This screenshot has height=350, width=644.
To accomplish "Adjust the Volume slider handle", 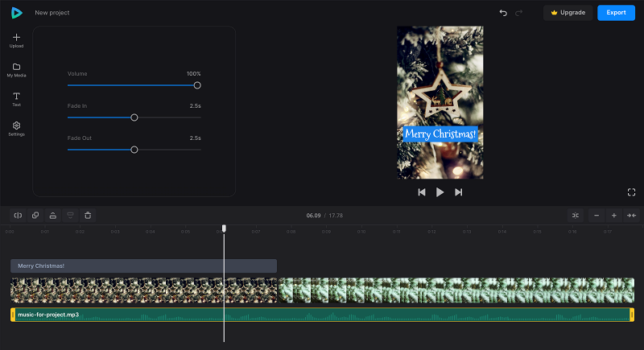I will [x=197, y=85].
